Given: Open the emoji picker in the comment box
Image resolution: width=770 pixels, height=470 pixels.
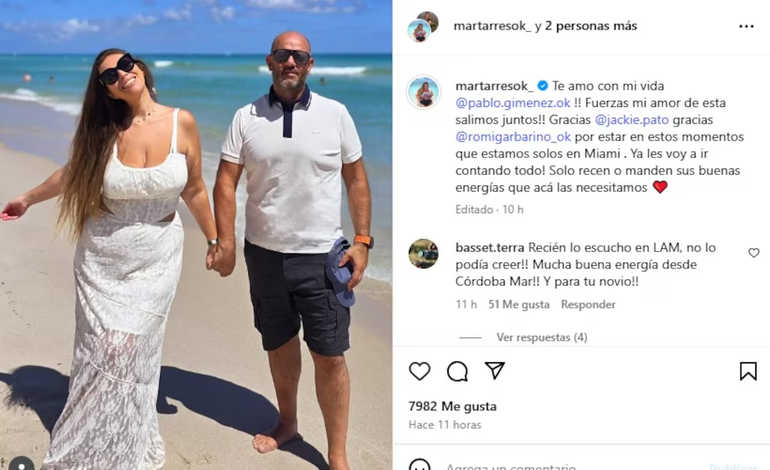Looking at the screenshot, I should coord(419,465).
